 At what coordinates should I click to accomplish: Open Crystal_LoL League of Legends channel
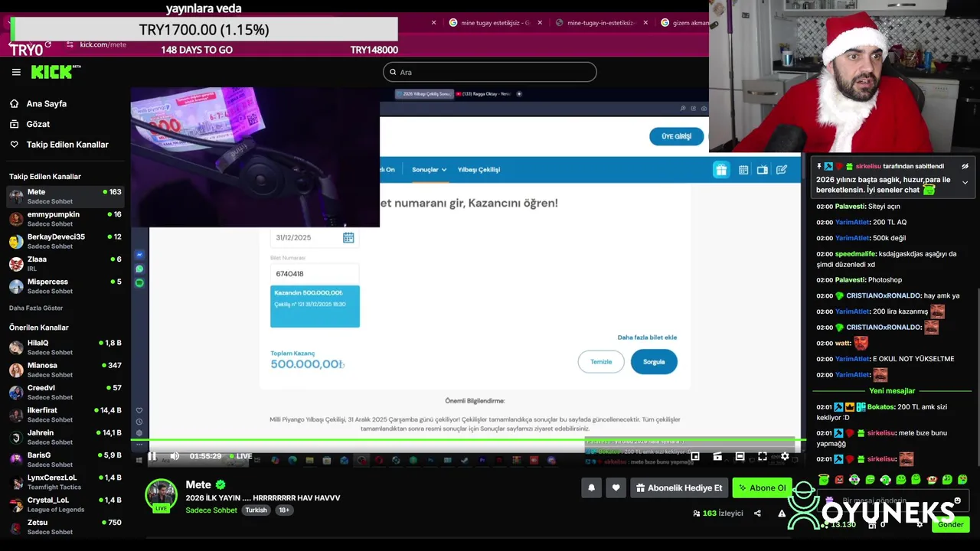point(65,504)
